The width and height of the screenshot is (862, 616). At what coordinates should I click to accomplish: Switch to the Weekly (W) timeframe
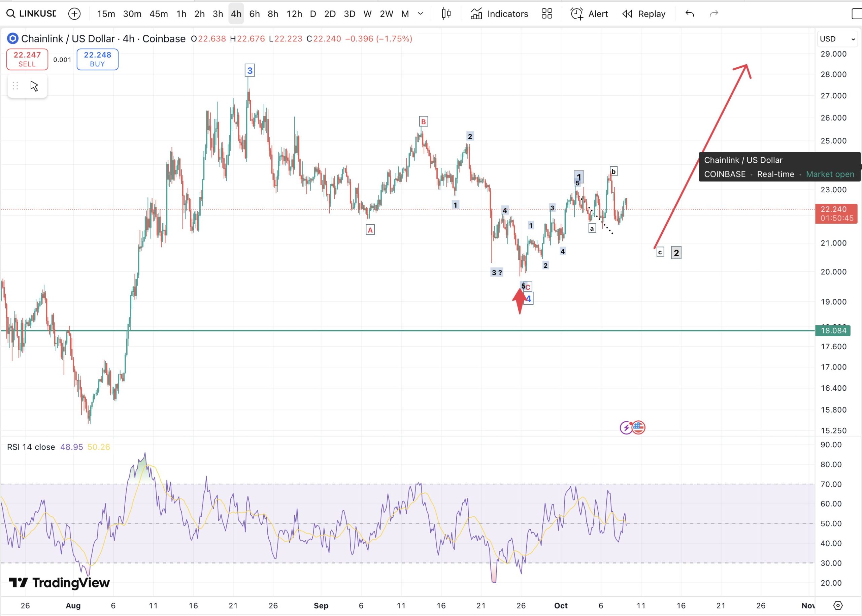(367, 14)
